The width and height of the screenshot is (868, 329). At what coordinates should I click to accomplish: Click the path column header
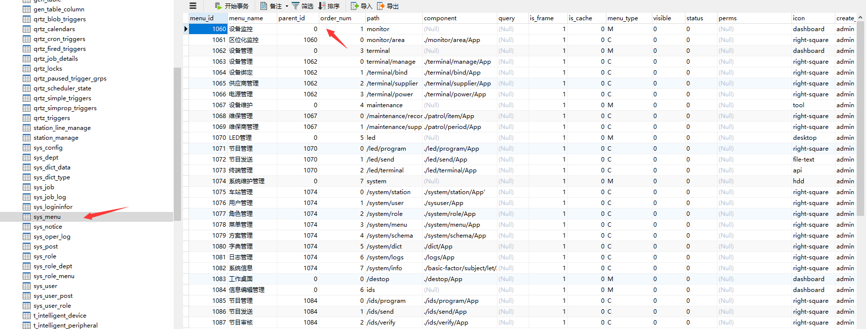394,18
